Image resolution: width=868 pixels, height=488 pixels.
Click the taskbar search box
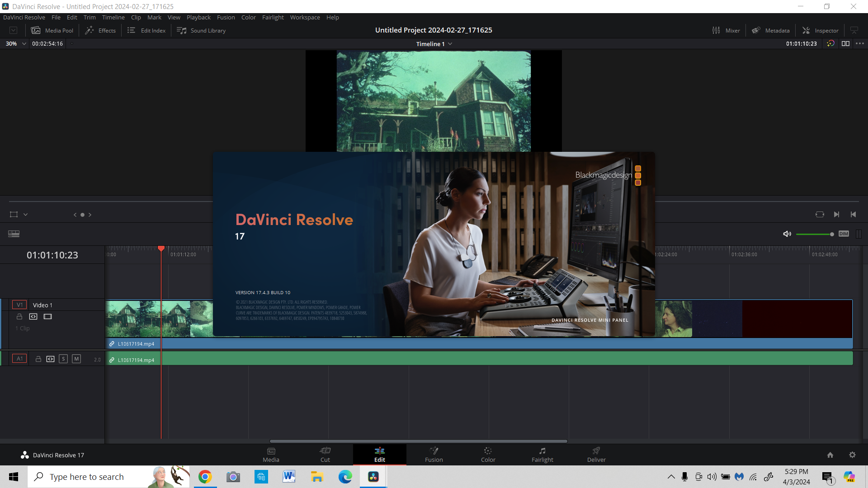108,477
